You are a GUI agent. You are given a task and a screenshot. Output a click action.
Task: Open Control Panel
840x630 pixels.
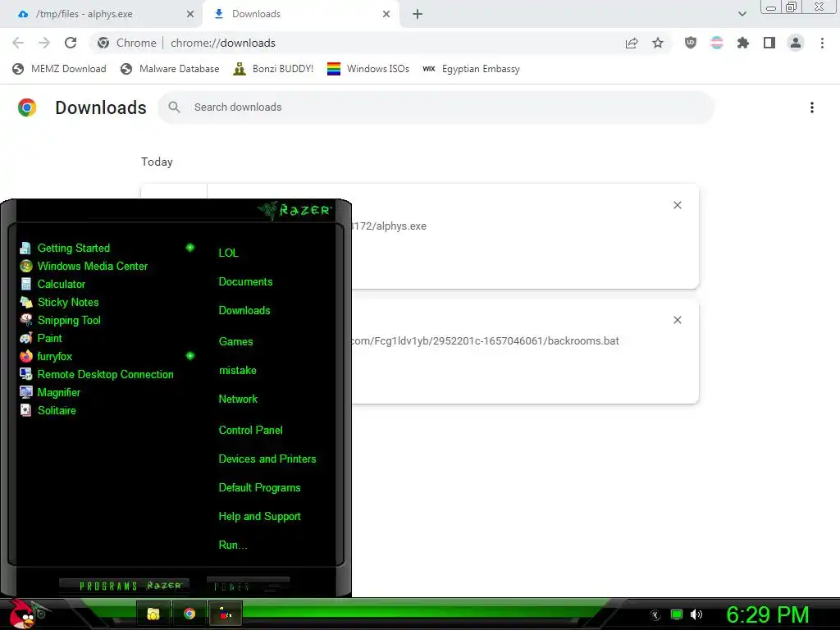(251, 430)
